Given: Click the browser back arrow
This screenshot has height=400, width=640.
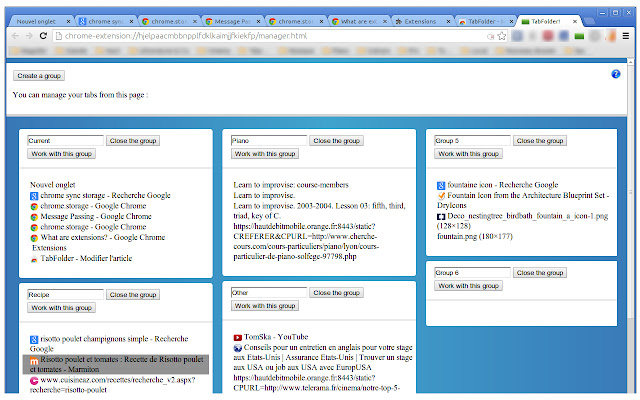Looking at the screenshot, I should coord(16,36).
